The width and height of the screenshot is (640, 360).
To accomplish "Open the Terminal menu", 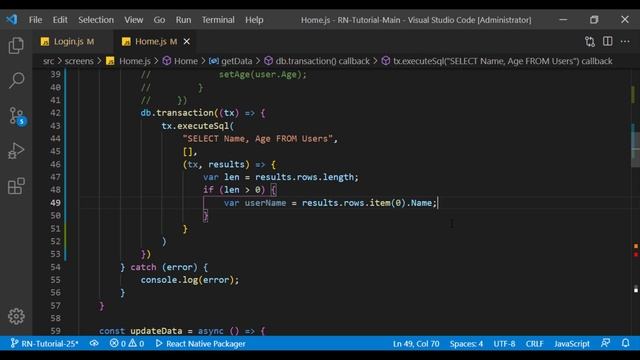I will pos(218,20).
